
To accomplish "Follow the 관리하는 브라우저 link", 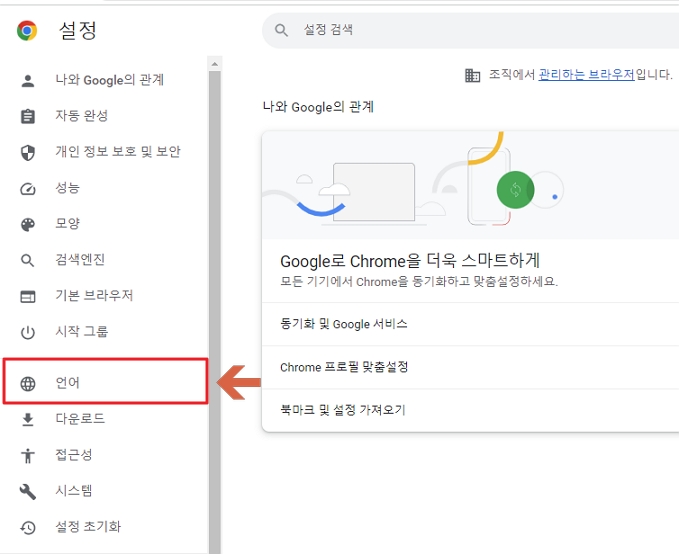I will [x=586, y=75].
